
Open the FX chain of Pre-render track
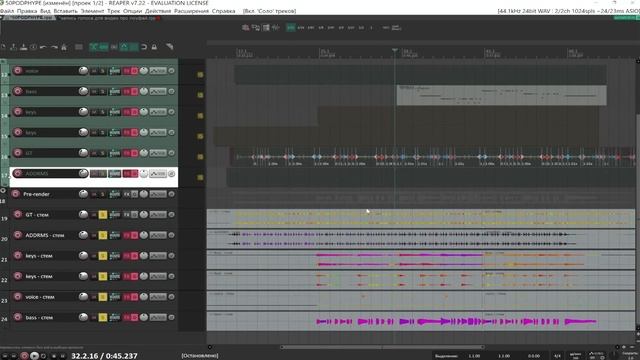127,194
